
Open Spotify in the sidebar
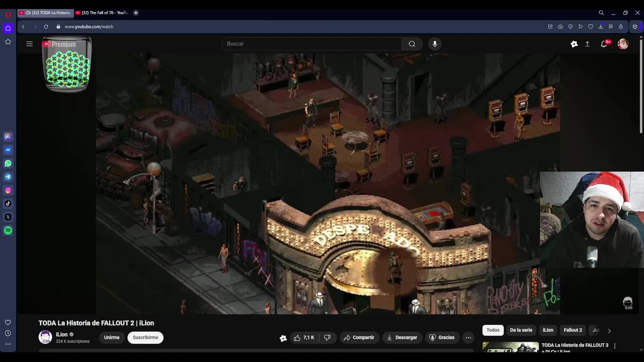[8, 231]
